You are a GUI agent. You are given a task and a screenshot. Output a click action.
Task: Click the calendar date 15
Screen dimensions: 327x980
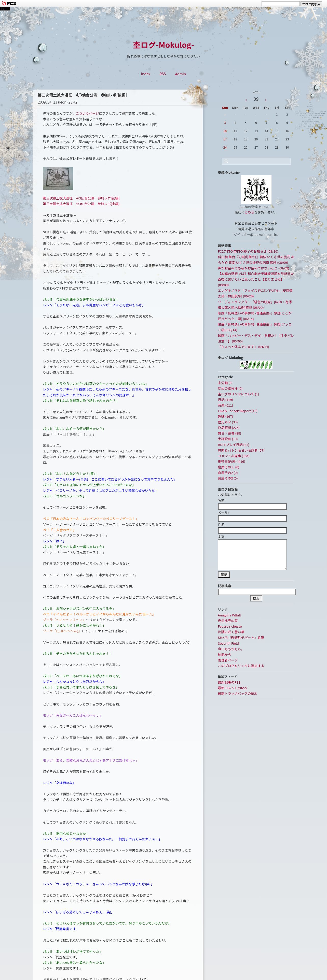pos(277,131)
